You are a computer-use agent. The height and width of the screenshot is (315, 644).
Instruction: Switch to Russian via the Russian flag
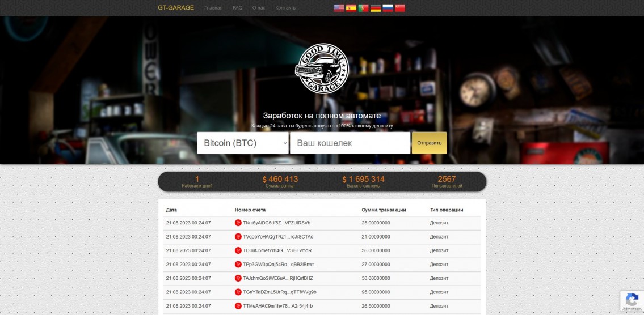388,8
